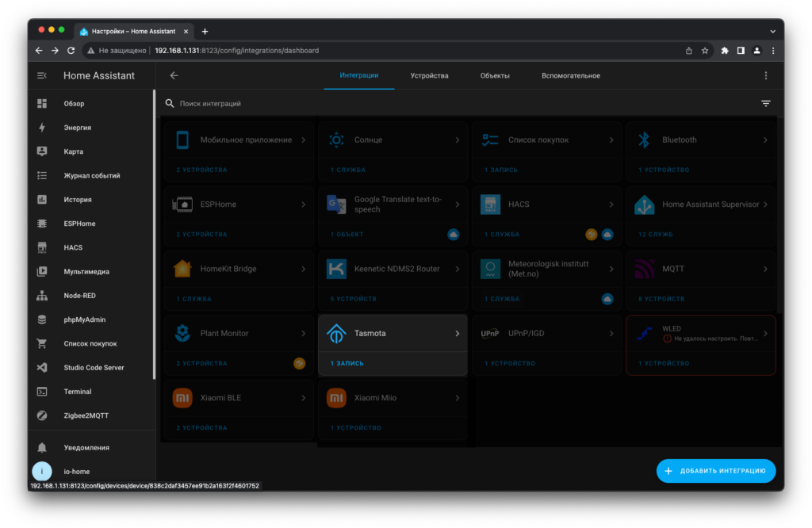Screen dimensions: 812x528
Task: Expand Список покупок card chevron
Action: (611, 140)
